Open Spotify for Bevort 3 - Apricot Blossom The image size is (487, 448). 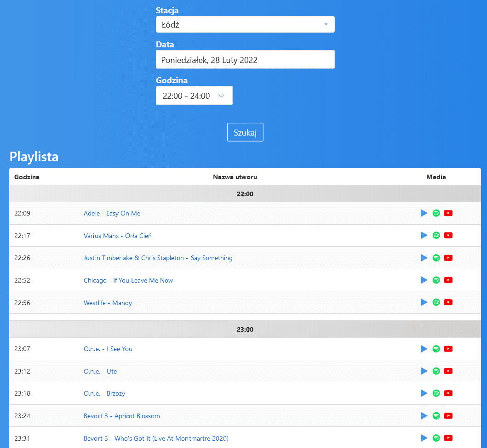[x=436, y=416]
